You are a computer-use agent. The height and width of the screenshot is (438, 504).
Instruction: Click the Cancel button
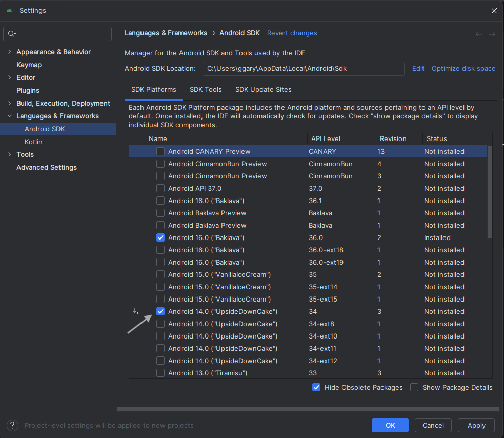(x=433, y=425)
